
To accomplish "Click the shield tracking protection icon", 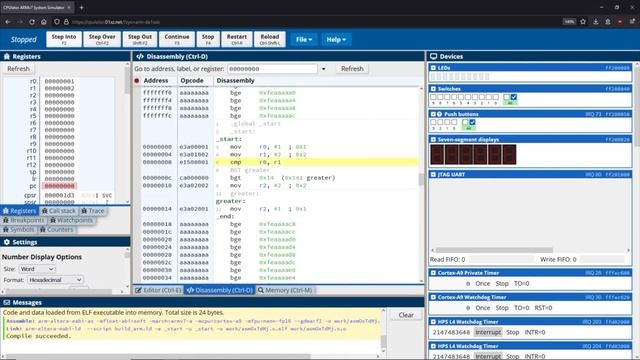I will pos(57,22).
